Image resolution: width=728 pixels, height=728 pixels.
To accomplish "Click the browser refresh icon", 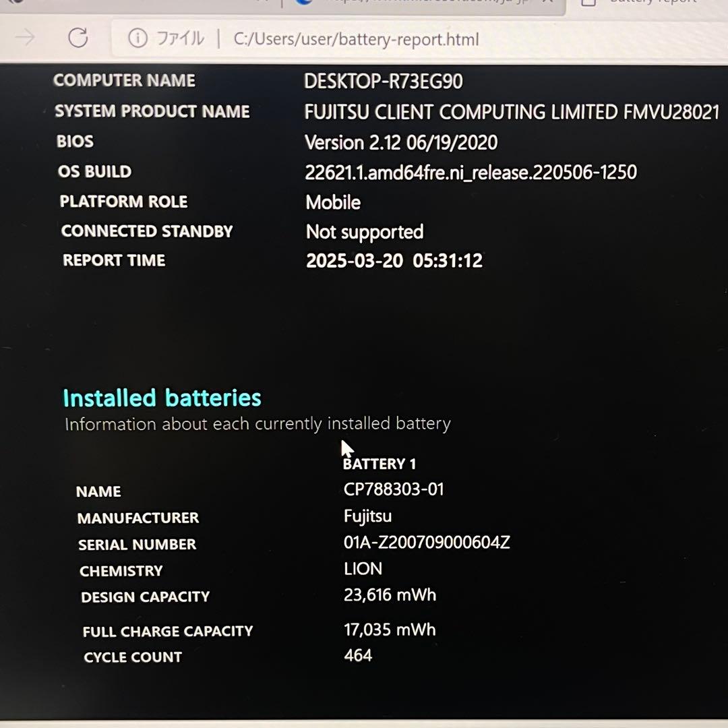I will (x=78, y=38).
